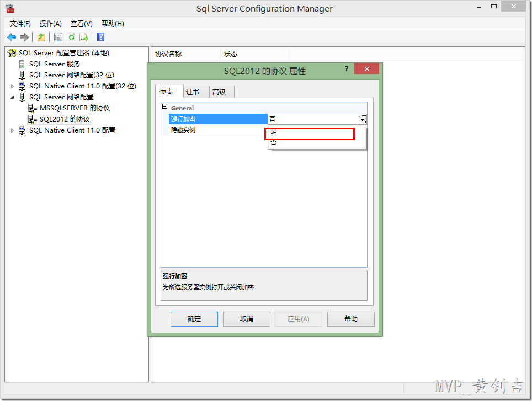Click the Forward arrow toolbar icon
Screen dimensions: 532x401
pos(24,37)
